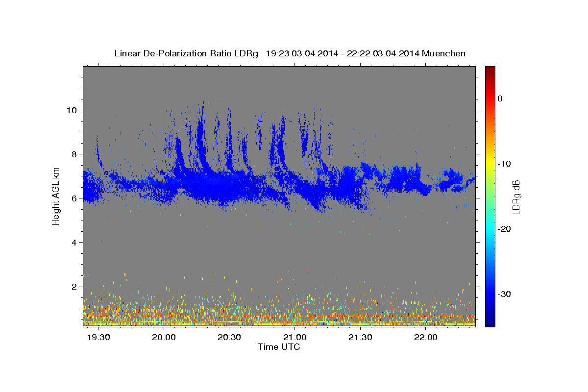Click the 'Time UTC' x-axis label
This screenshot has height=392, width=588.
[279, 347]
